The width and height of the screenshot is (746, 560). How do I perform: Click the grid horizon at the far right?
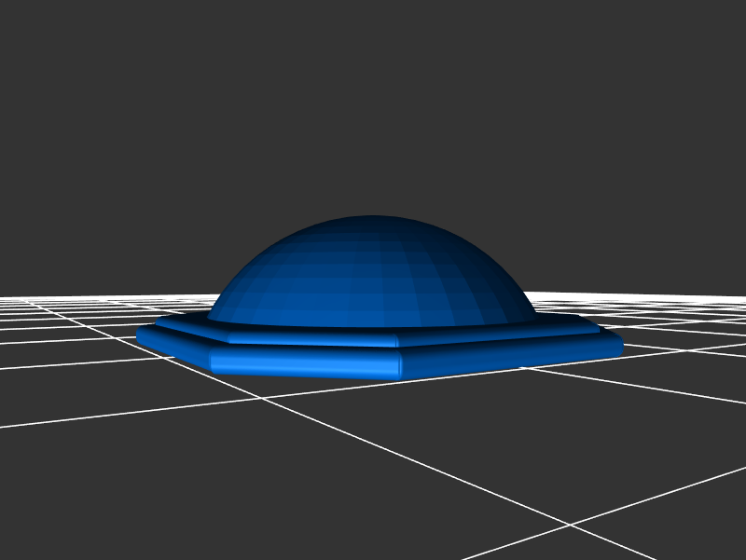click(737, 297)
